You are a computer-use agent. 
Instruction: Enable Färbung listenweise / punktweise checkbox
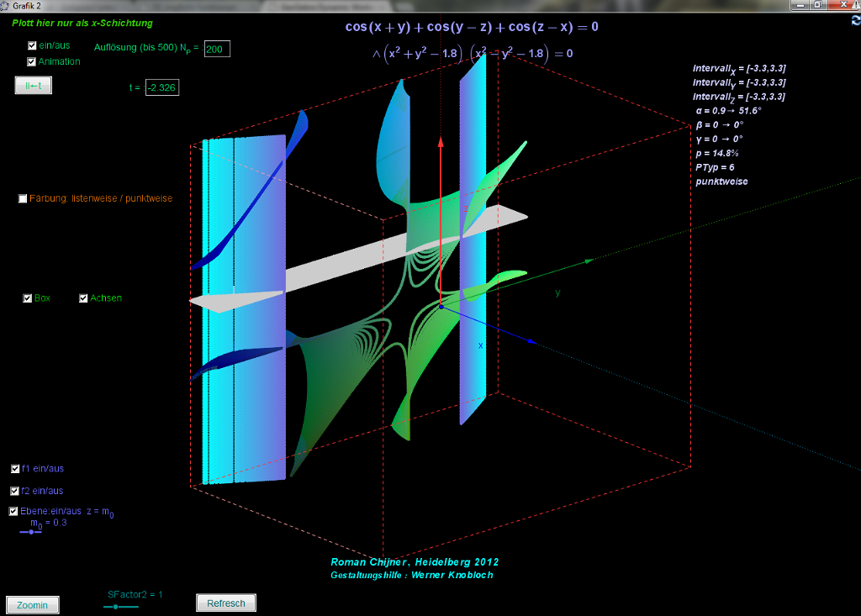(23, 198)
